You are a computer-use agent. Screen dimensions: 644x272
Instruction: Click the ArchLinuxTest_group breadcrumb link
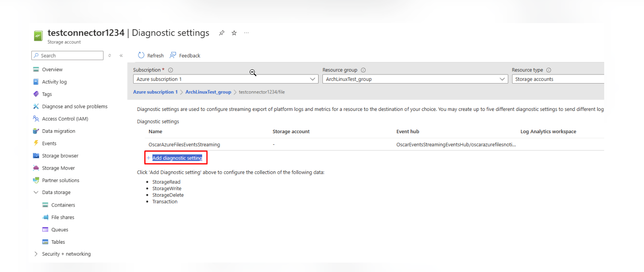[208, 92]
